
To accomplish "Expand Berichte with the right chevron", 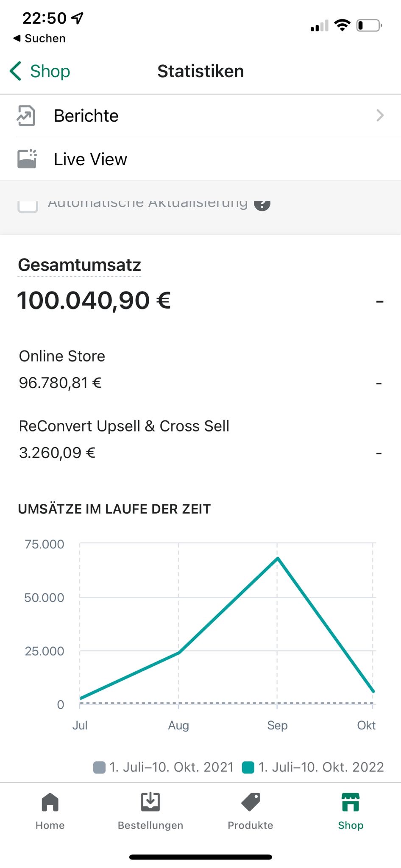I will pos(380,115).
